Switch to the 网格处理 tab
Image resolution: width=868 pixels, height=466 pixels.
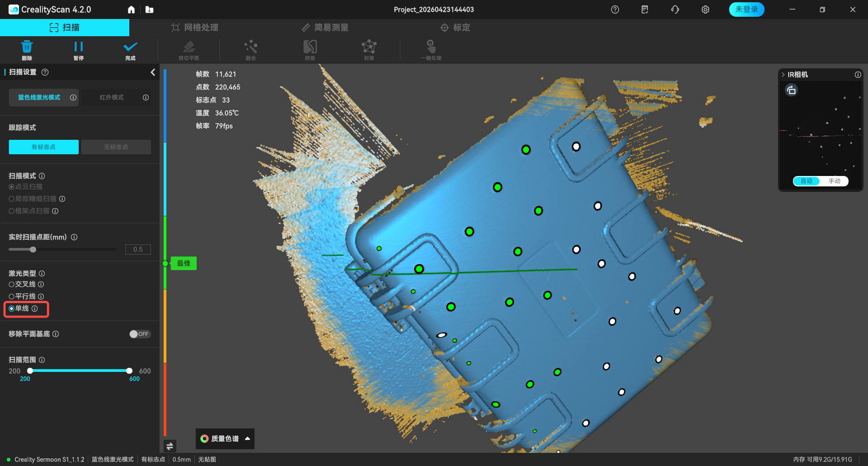[x=195, y=28]
